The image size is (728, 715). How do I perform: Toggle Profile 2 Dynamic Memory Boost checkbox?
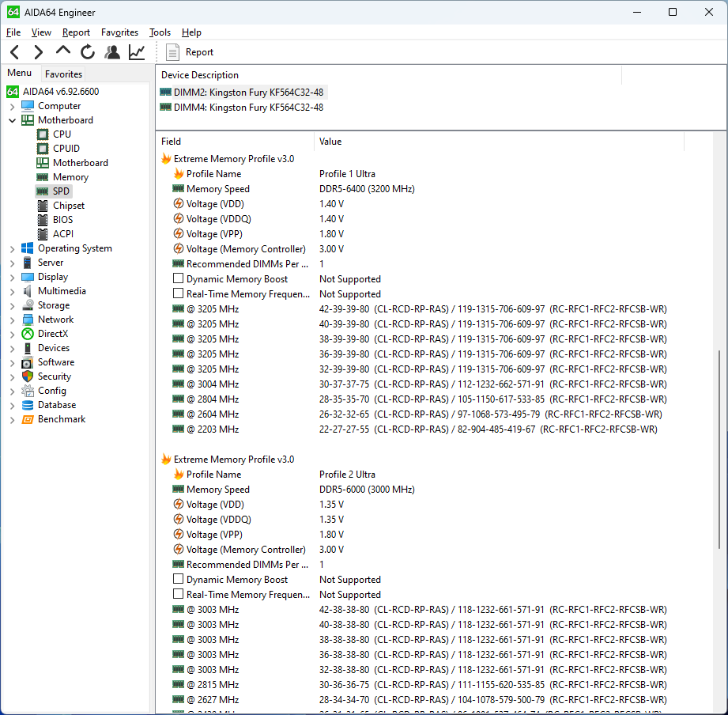(x=178, y=579)
